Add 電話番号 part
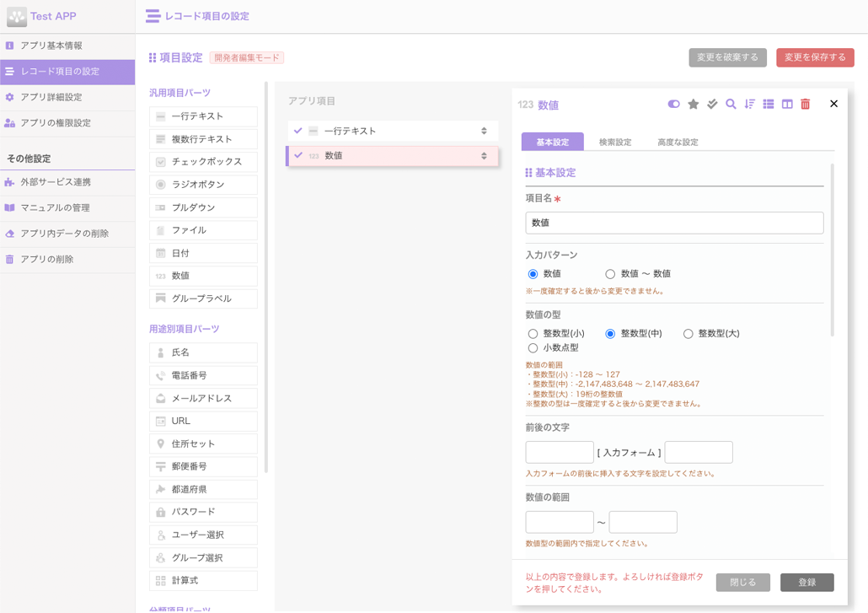 click(203, 375)
